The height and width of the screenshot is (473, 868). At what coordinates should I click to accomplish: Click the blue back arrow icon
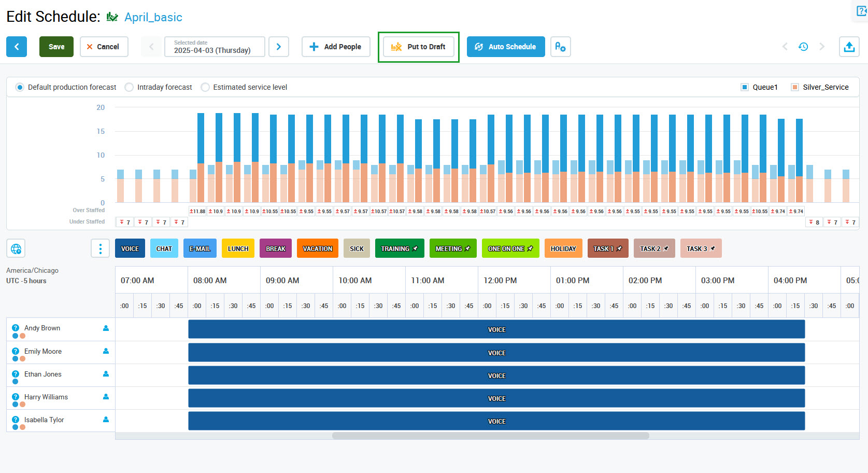coord(17,47)
